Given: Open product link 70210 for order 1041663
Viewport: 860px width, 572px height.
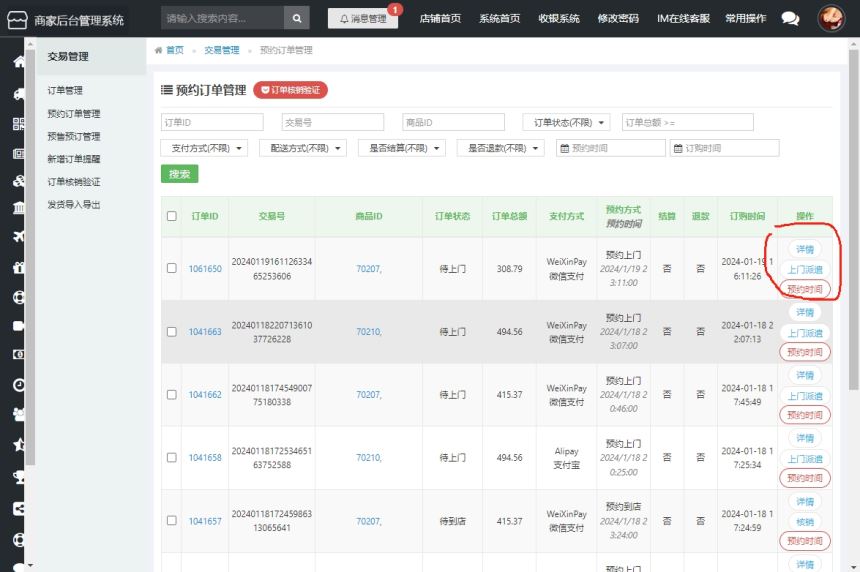Looking at the screenshot, I should pyautogui.click(x=369, y=332).
